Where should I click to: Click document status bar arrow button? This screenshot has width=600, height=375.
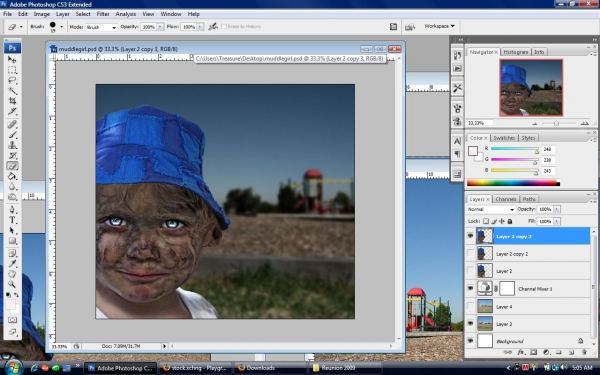164,346
